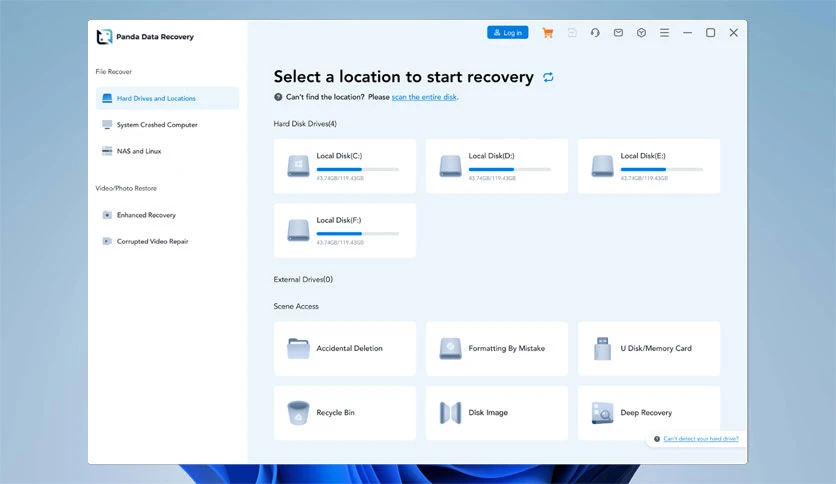Click the Corrupted Video Repair sidebar icon
This screenshot has height=484, width=836.
[107, 241]
